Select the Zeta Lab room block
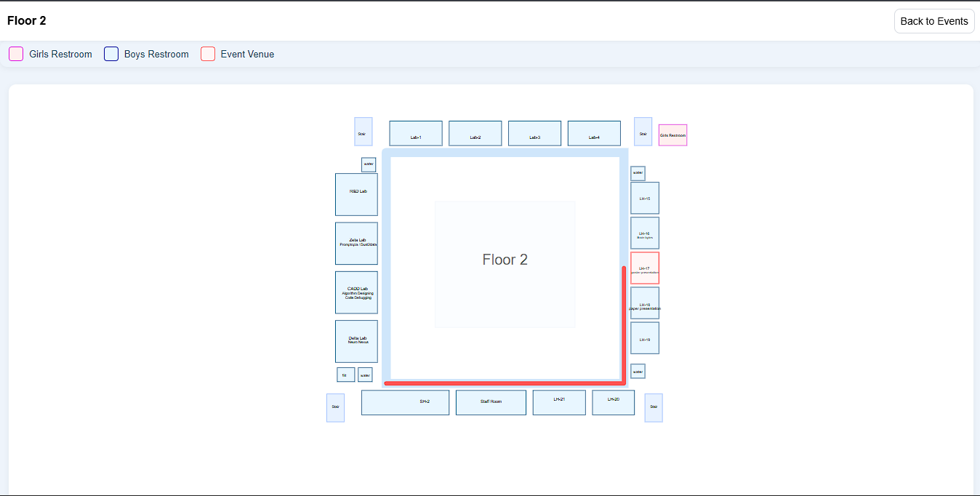 [356, 243]
